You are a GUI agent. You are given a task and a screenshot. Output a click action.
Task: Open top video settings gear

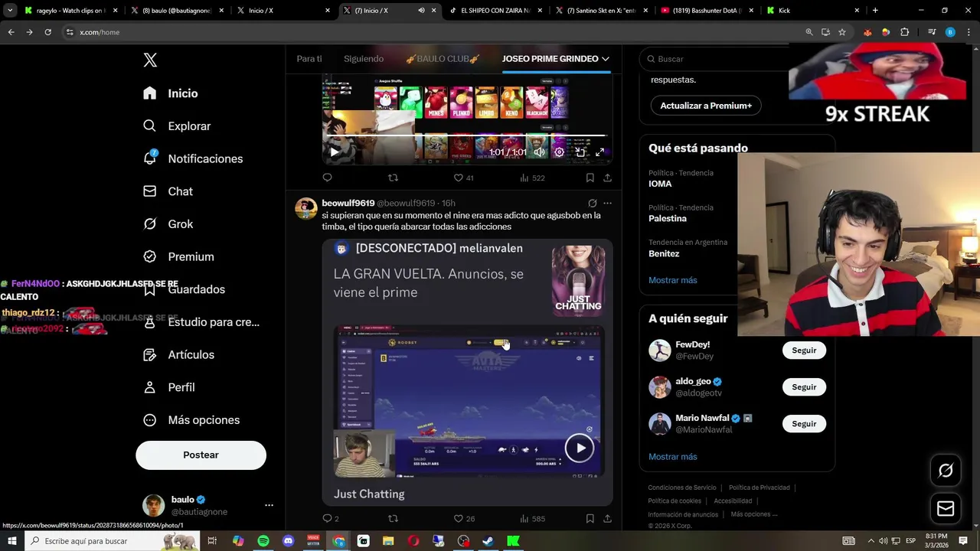coord(560,152)
